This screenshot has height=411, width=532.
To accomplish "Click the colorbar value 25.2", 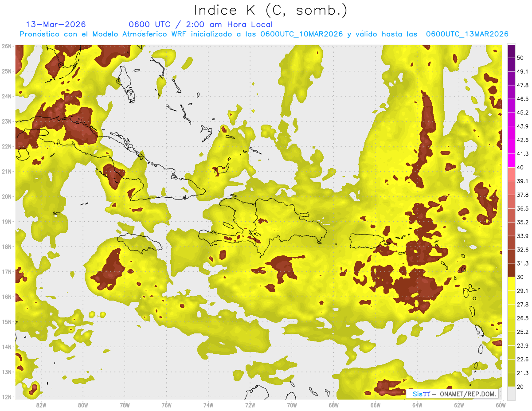I will pyautogui.click(x=523, y=332).
